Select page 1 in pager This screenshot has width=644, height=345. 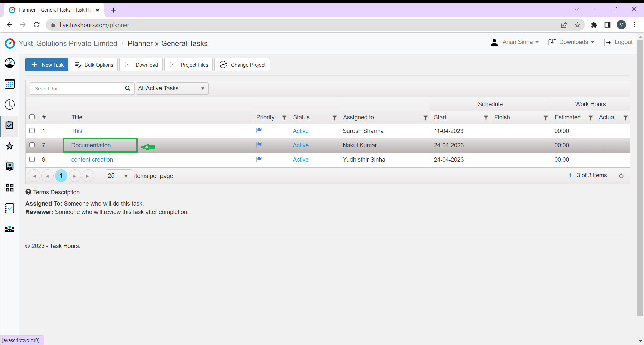click(61, 176)
